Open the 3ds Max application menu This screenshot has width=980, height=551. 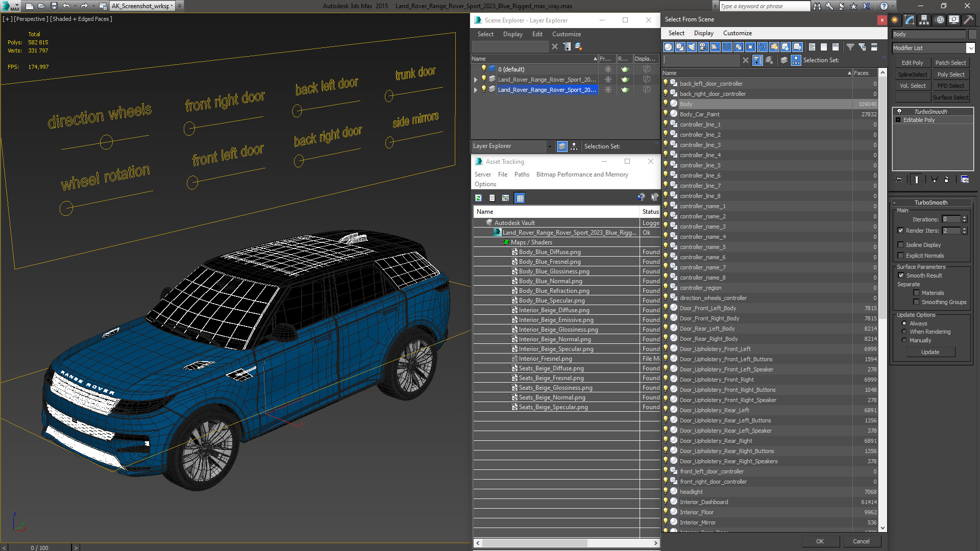[x=10, y=6]
